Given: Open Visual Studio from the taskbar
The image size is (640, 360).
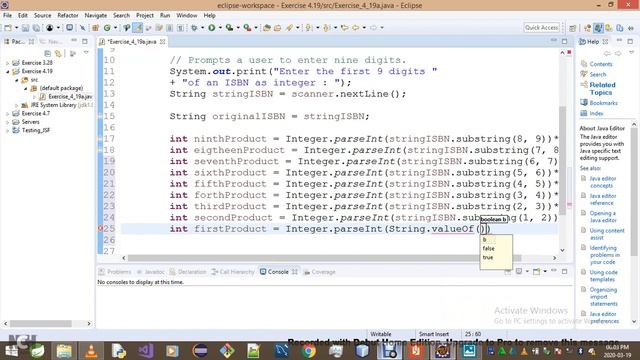Looking at the screenshot, I should (145, 351).
